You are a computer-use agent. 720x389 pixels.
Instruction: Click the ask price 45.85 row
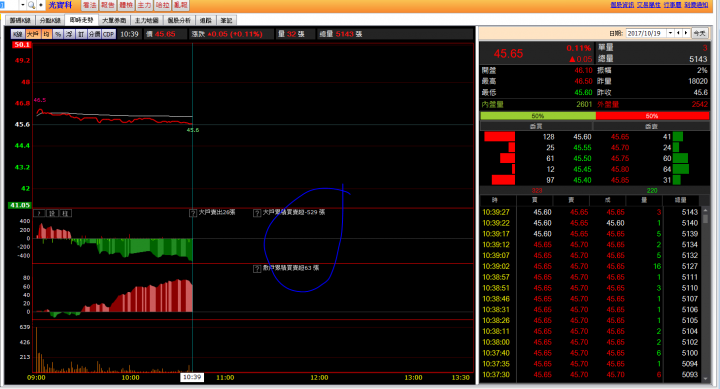620,180
